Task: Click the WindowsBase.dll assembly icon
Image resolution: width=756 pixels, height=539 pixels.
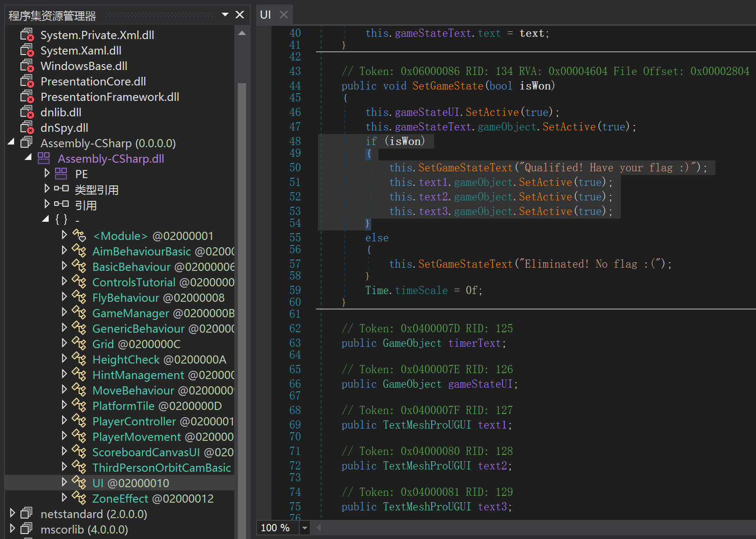Action: 27,66
